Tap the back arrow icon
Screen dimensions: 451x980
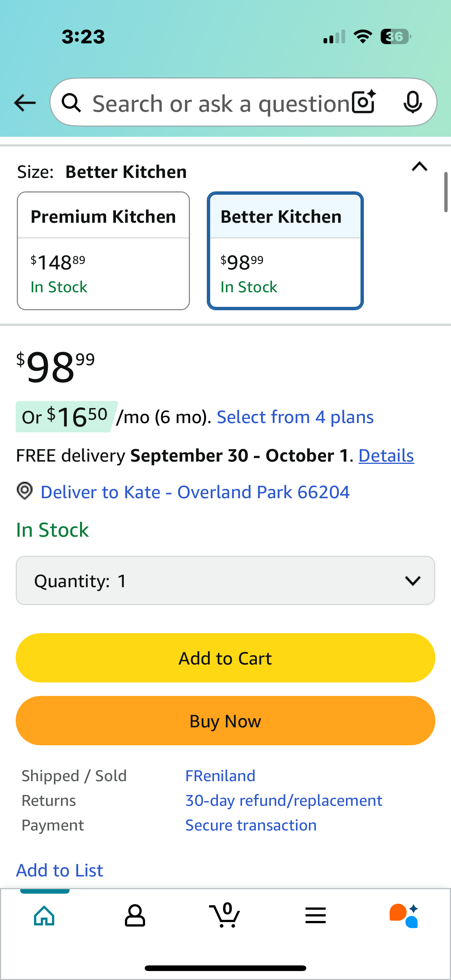click(25, 103)
